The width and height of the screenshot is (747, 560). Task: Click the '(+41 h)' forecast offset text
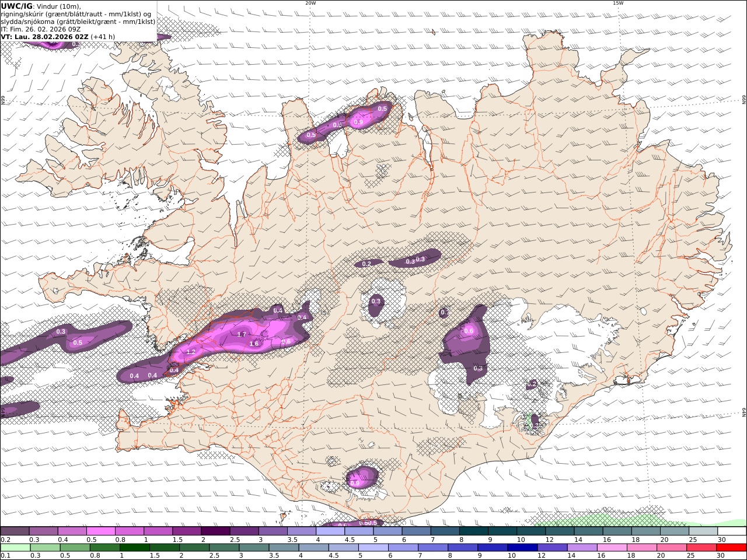[x=103, y=36]
